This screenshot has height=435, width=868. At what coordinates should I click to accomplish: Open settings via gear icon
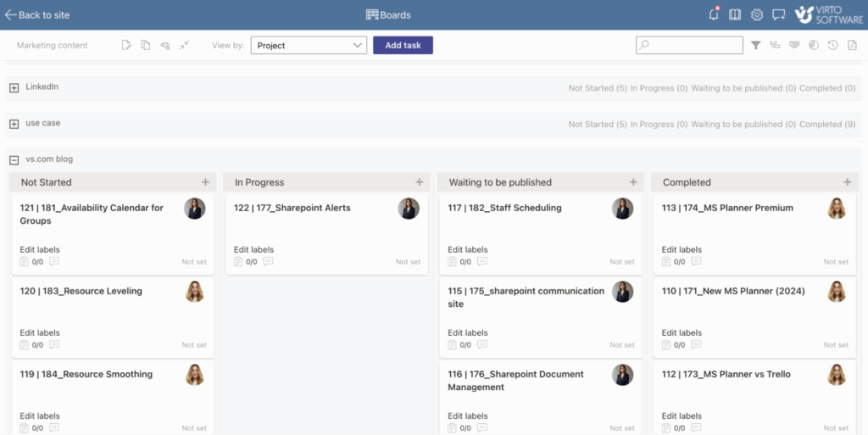click(757, 14)
